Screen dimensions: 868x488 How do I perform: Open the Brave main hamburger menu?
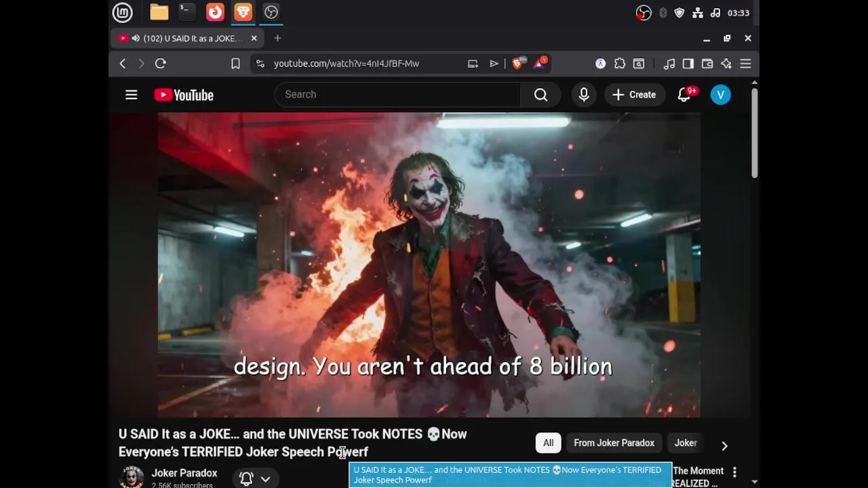tap(745, 64)
